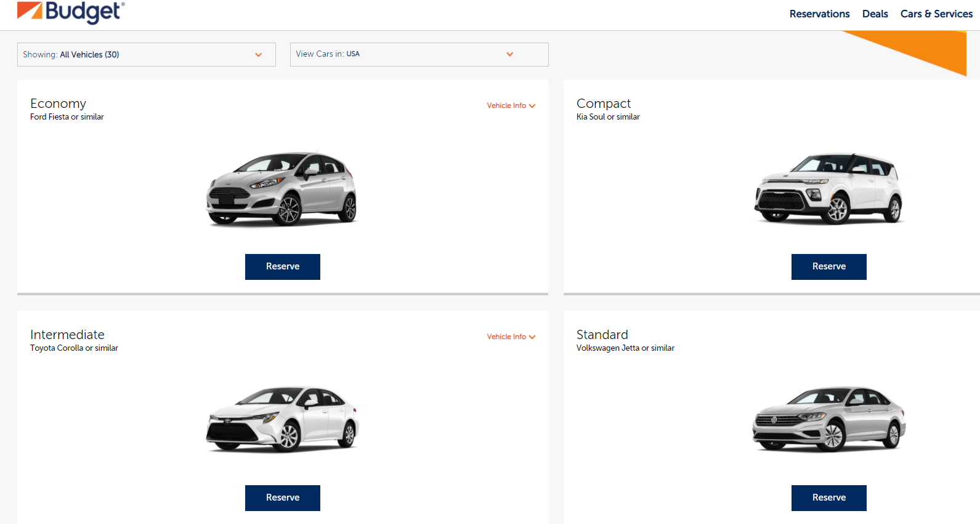Click the Intermediate category heading
This screenshot has width=980, height=524.
click(x=67, y=335)
